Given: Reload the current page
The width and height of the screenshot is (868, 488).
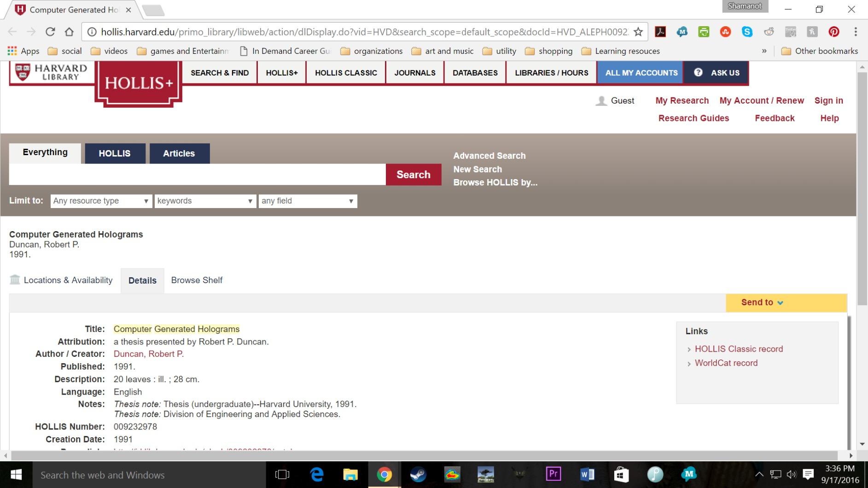Looking at the screenshot, I should pyautogui.click(x=50, y=32).
